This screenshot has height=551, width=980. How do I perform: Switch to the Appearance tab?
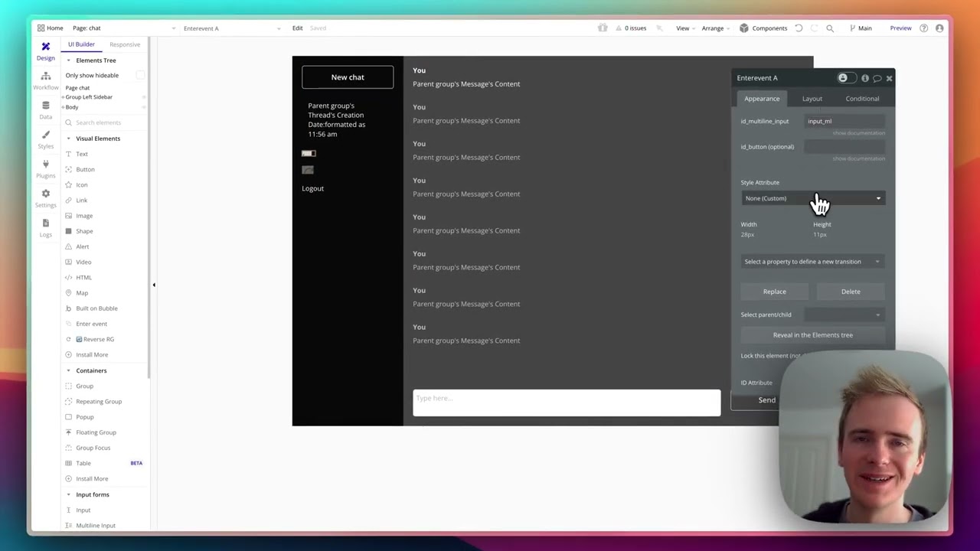762,99
